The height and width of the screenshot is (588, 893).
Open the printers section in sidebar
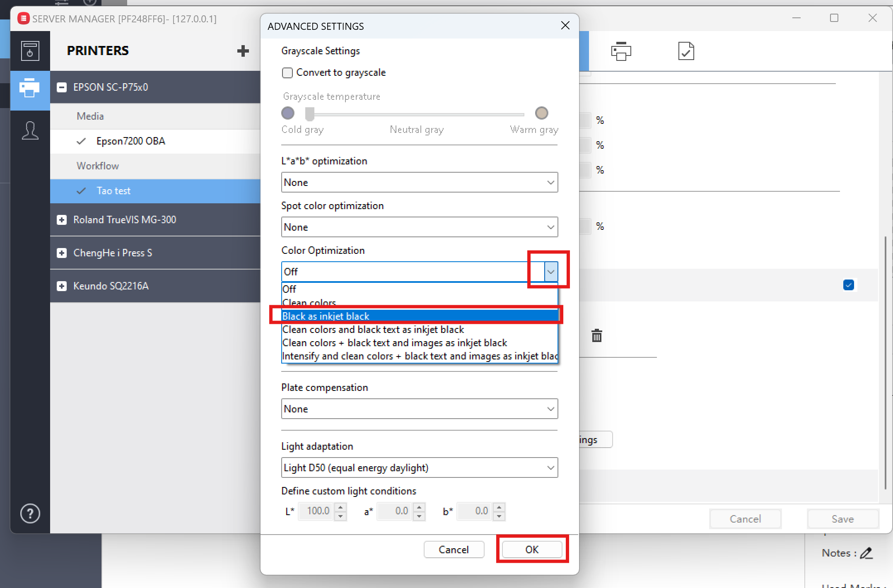point(30,88)
